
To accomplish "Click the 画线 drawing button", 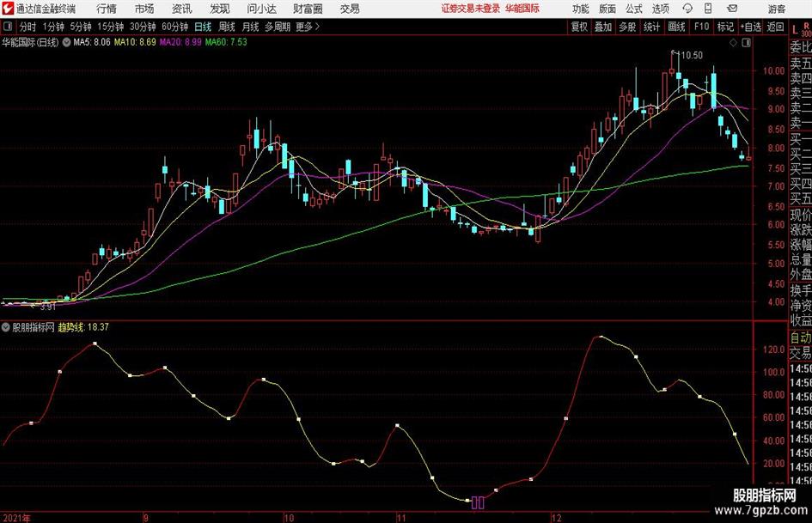I will pyautogui.click(x=676, y=27).
